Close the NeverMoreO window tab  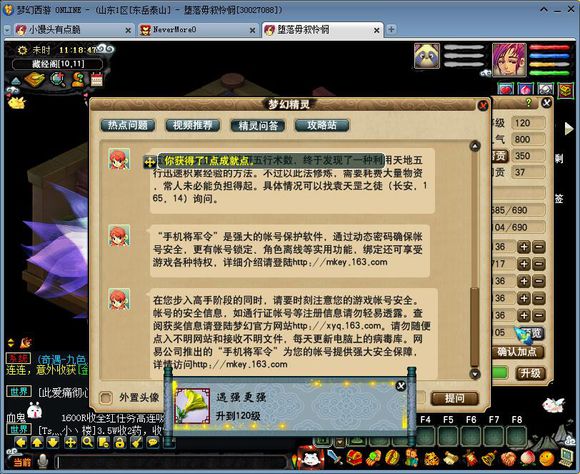[252, 30]
